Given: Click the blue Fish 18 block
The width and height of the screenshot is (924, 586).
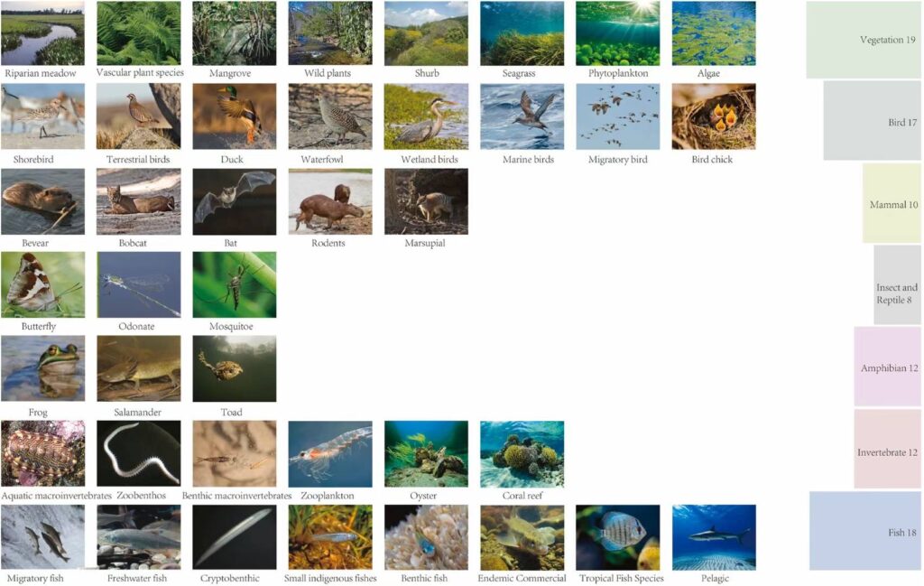Looking at the screenshot, I should tap(865, 531).
